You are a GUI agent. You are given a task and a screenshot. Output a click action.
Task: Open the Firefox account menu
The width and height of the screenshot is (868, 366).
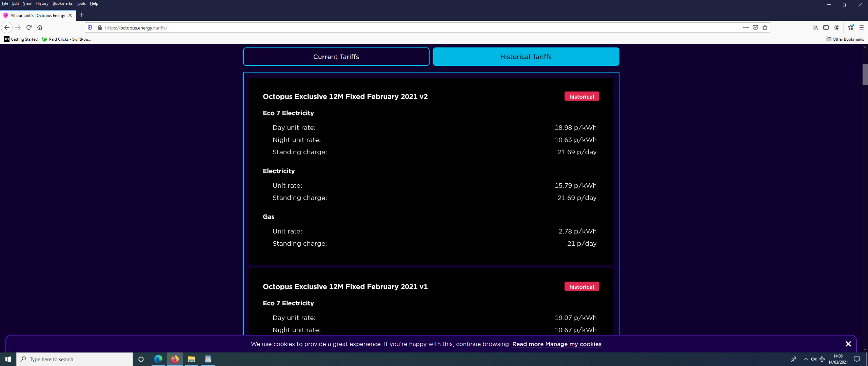[x=837, y=27]
